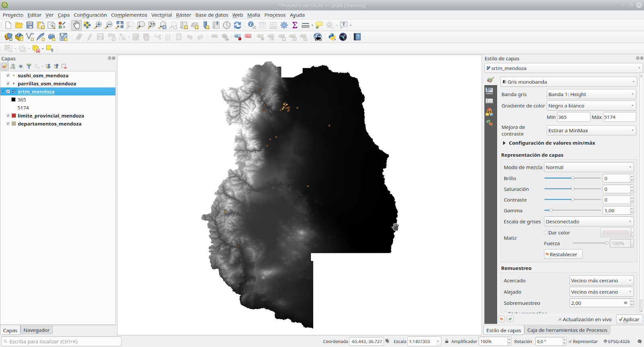Click Expand All icon in Capas panel
This screenshot has height=347, width=644.
pos(48,66)
